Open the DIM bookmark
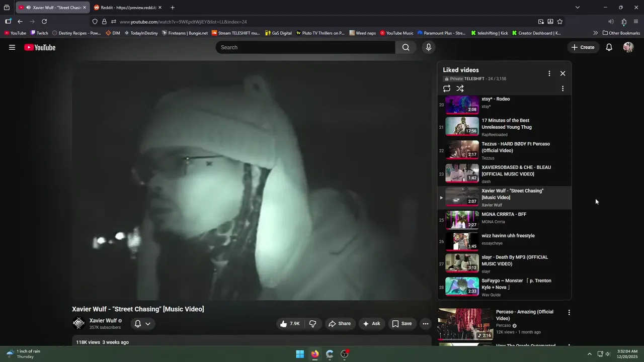644x362 pixels. [x=113, y=33]
